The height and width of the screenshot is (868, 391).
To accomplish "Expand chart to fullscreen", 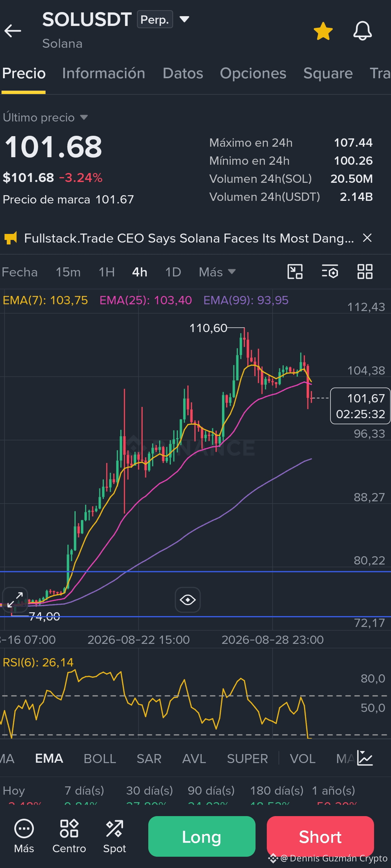I will coord(15,599).
